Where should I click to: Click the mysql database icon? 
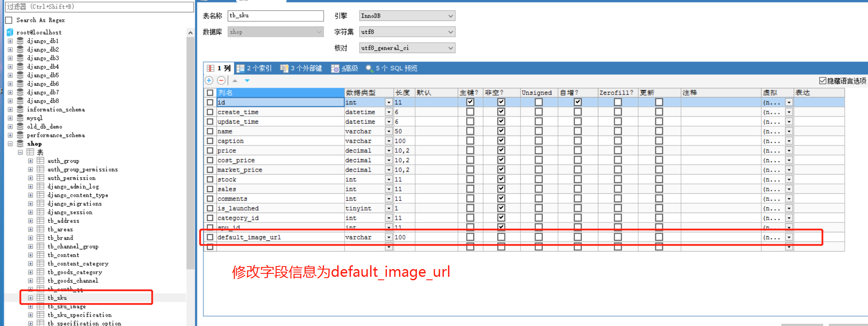pos(20,118)
